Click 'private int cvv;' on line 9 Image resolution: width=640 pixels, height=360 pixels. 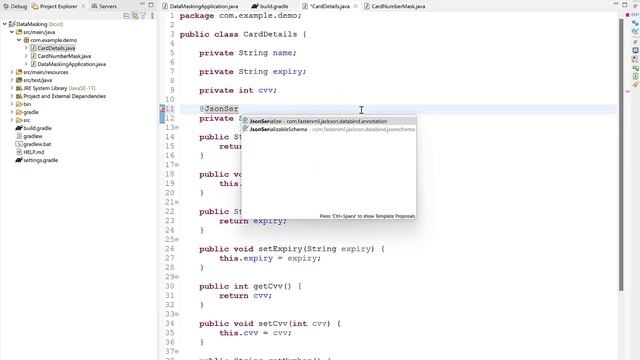pos(238,90)
